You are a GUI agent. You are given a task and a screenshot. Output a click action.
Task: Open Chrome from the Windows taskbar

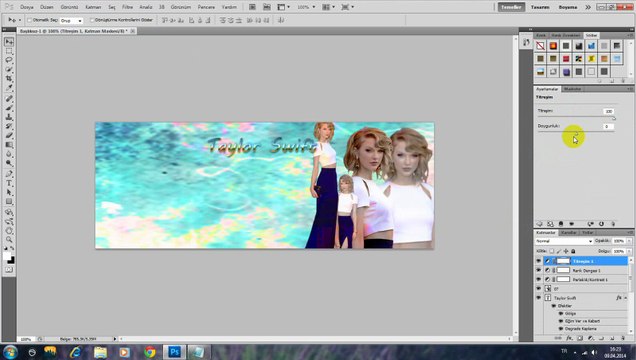pyautogui.click(x=149, y=352)
